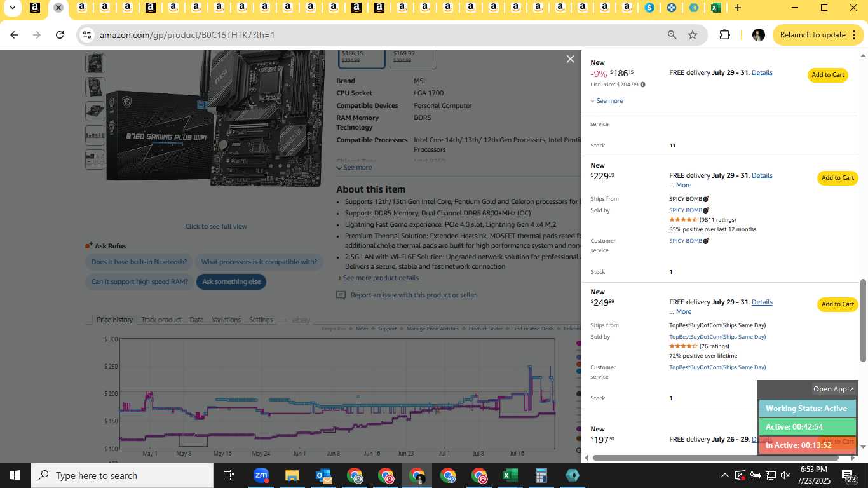Open Calculator from the taskbar
Screen dimensions: 868x488
pyautogui.click(x=541, y=475)
